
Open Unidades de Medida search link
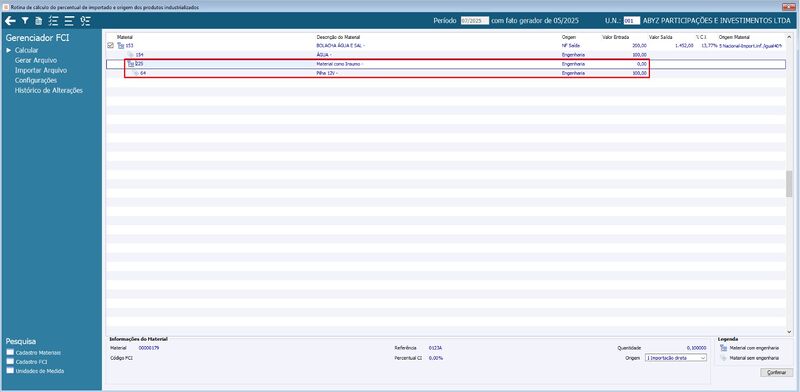[40, 371]
